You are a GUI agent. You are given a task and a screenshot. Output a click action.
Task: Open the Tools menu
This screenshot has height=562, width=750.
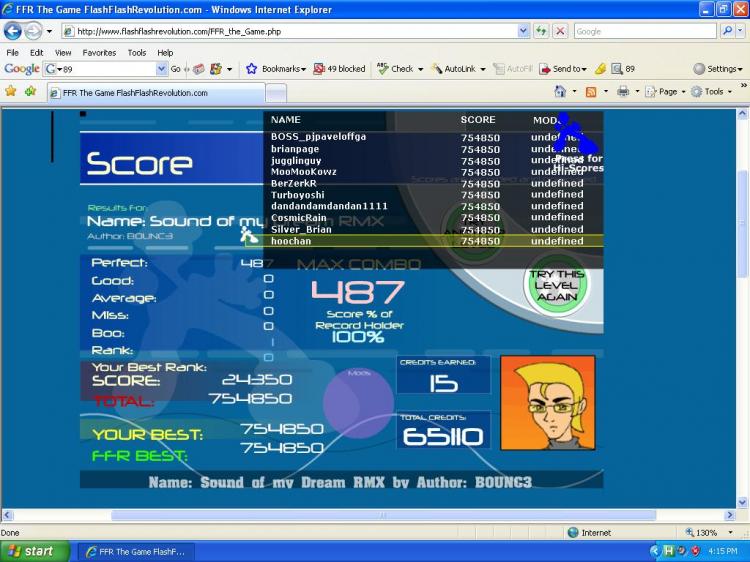point(137,53)
